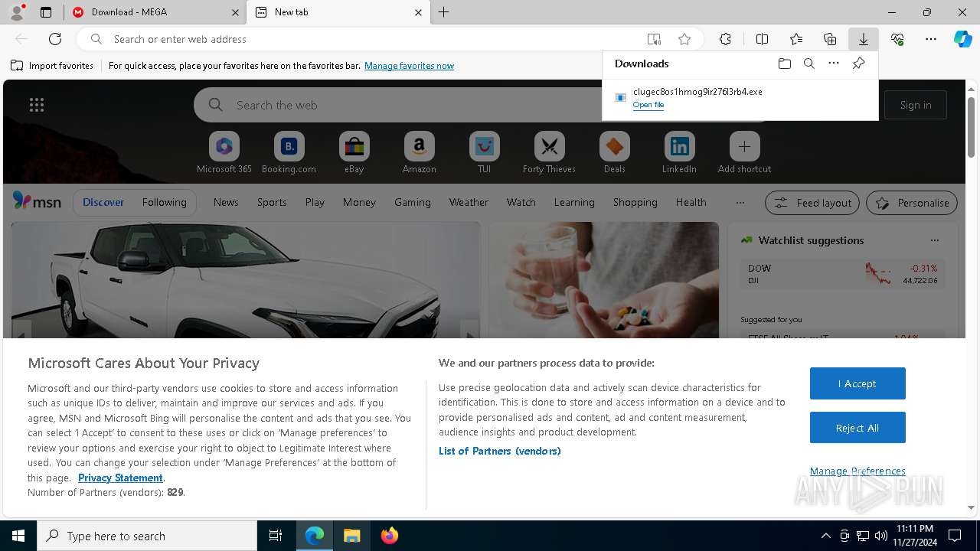
Task: Open Manage favorites now link
Action: click(409, 66)
